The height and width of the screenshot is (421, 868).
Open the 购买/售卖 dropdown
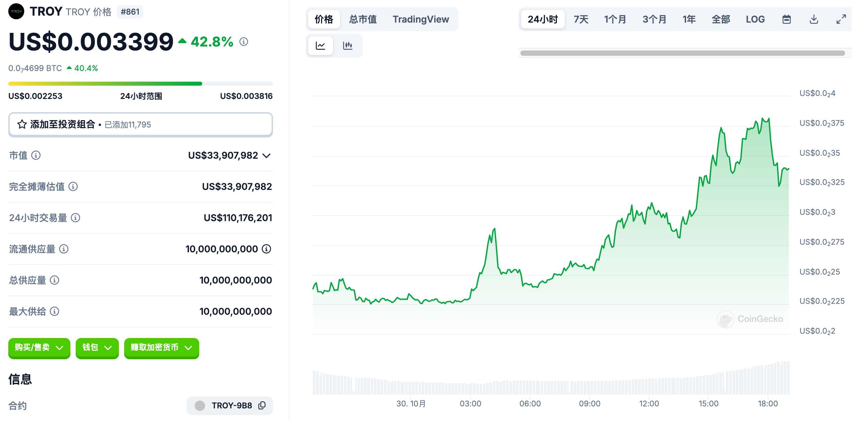point(39,347)
